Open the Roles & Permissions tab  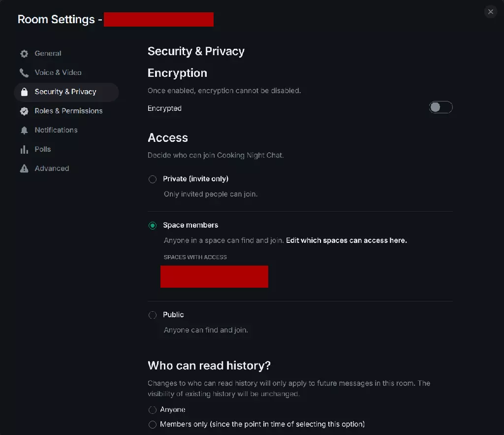pyautogui.click(x=68, y=111)
